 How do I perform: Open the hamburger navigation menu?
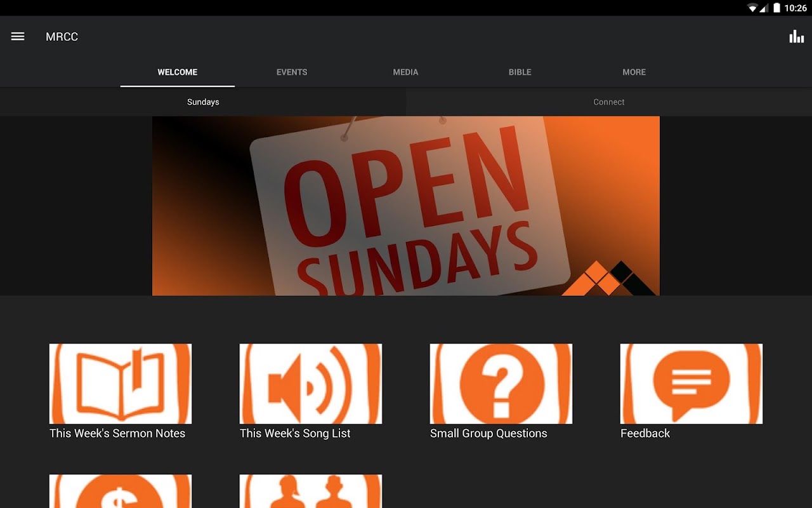18,37
